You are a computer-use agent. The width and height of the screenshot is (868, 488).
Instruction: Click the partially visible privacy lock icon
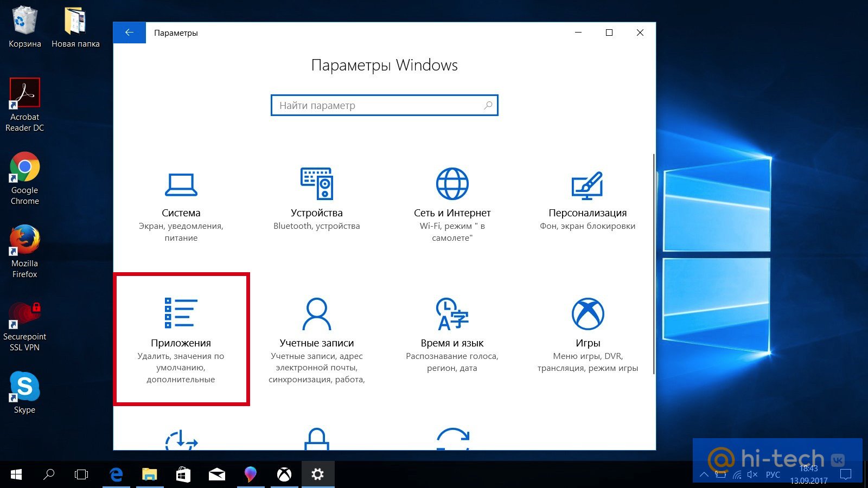pyautogui.click(x=317, y=439)
